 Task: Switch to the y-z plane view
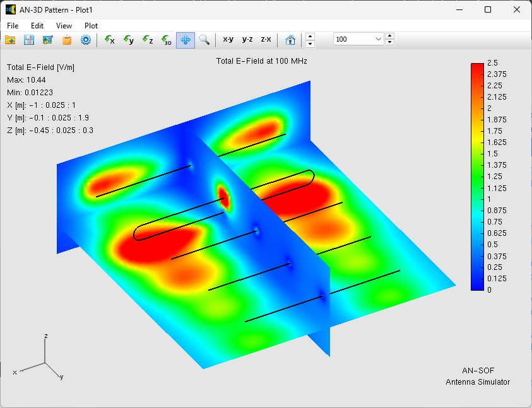point(247,39)
